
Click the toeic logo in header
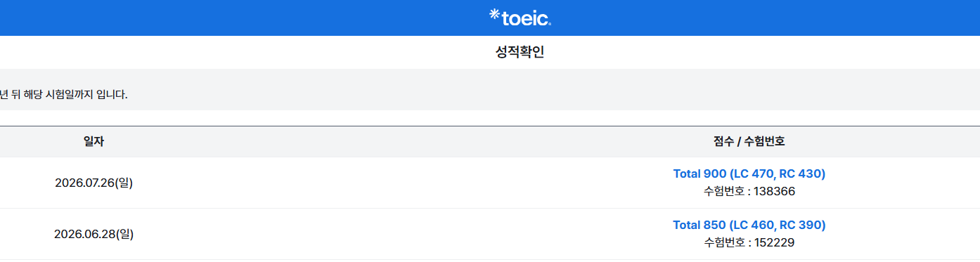click(520, 18)
